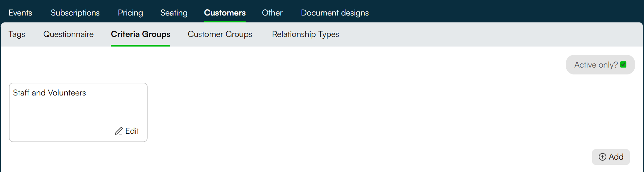Click the pencil Edit icon
Image resolution: width=644 pixels, height=172 pixels.
(x=119, y=131)
